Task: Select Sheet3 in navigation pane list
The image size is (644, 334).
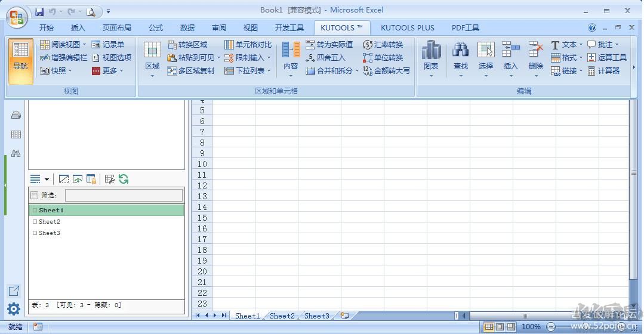Action: click(106, 233)
